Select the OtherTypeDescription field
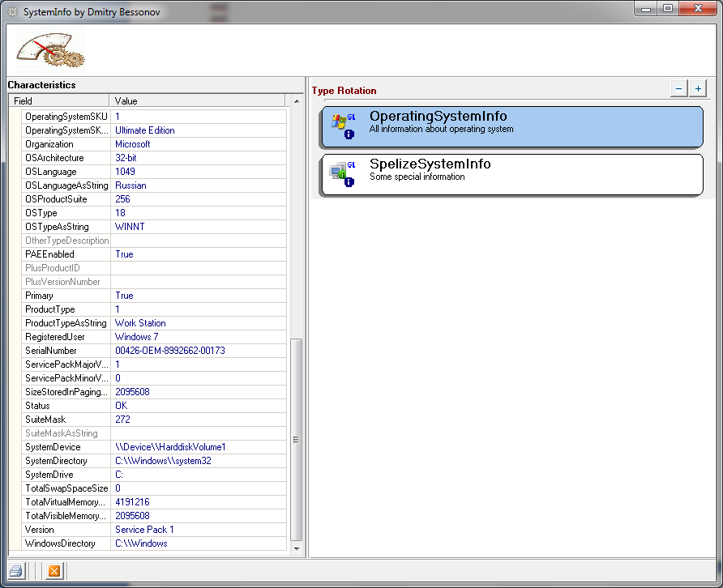The height and width of the screenshot is (588, 723). coord(66,241)
